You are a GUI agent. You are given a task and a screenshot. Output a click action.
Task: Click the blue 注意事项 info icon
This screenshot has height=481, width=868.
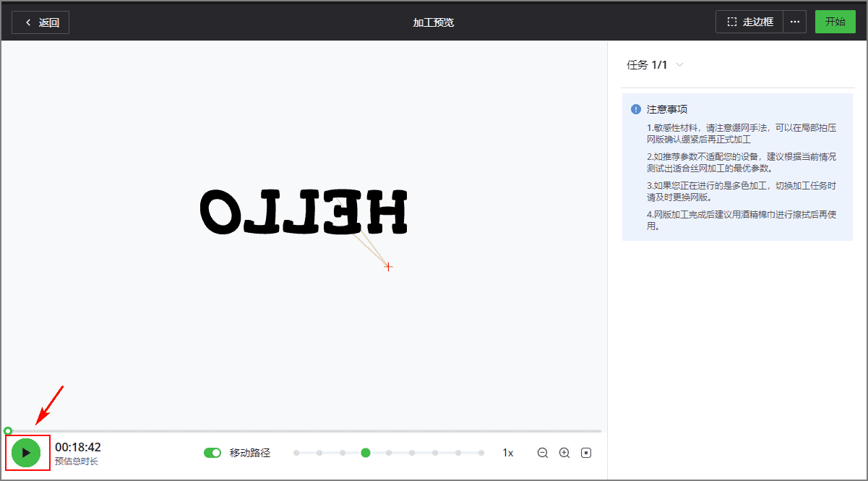tap(636, 109)
